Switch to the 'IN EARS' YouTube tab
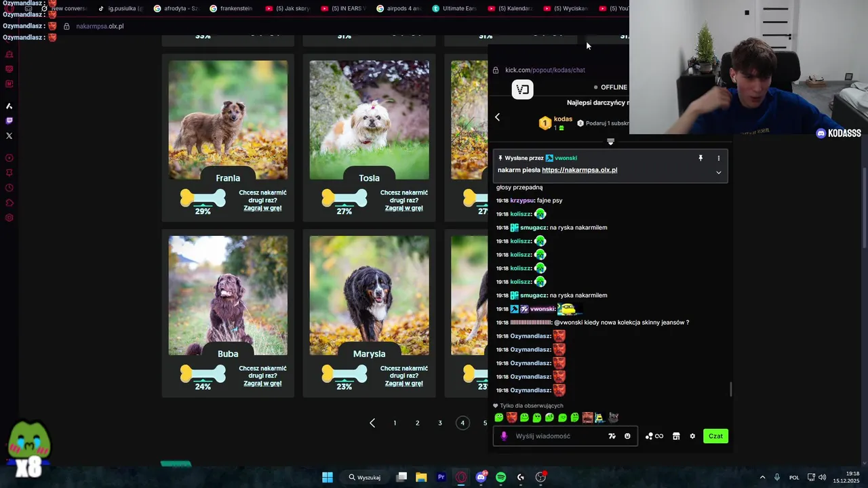Screen dimensions: 868x488 point(342,8)
